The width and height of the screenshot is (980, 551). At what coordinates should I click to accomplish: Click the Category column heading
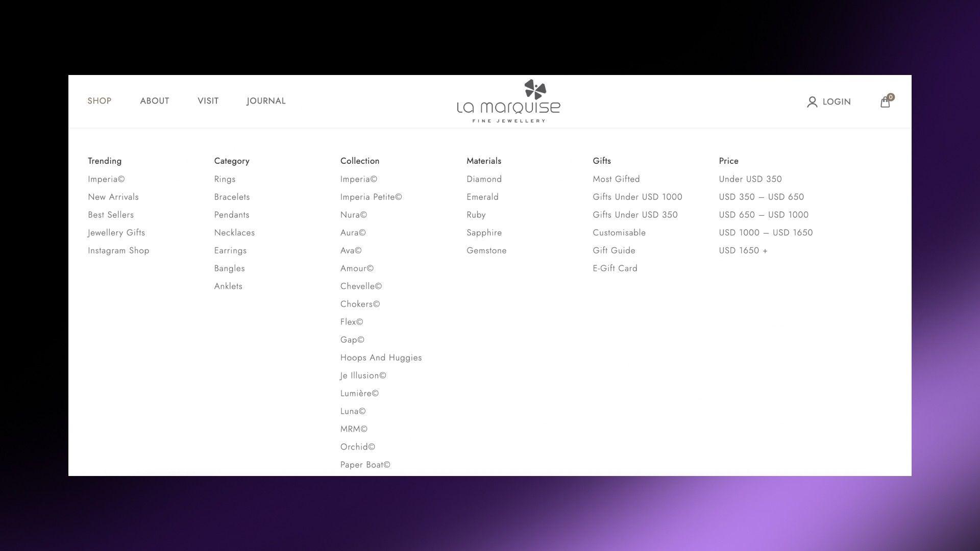coord(232,161)
